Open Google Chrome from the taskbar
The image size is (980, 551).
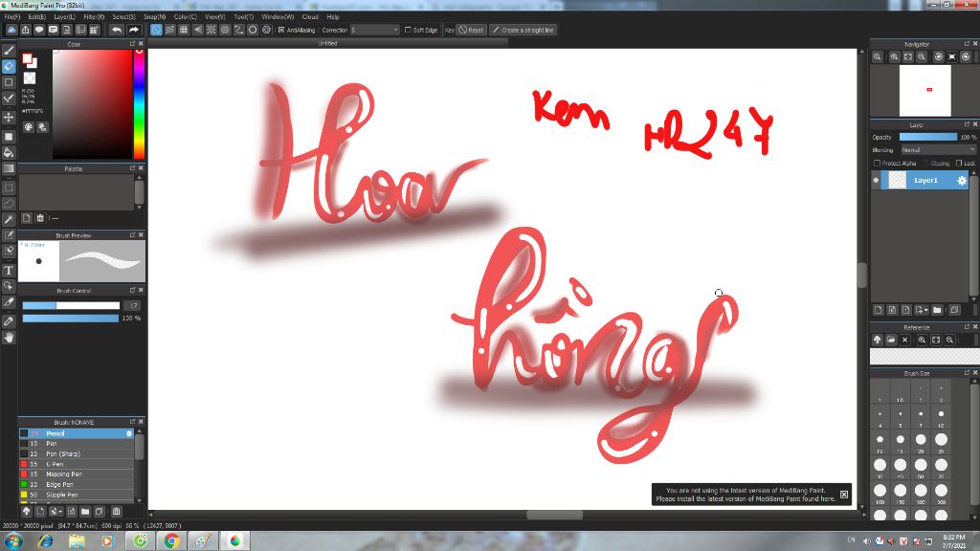(x=172, y=541)
